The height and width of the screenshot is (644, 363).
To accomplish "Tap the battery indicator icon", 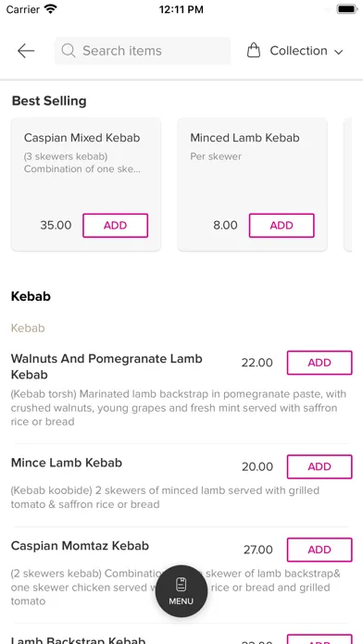I will (347, 9).
